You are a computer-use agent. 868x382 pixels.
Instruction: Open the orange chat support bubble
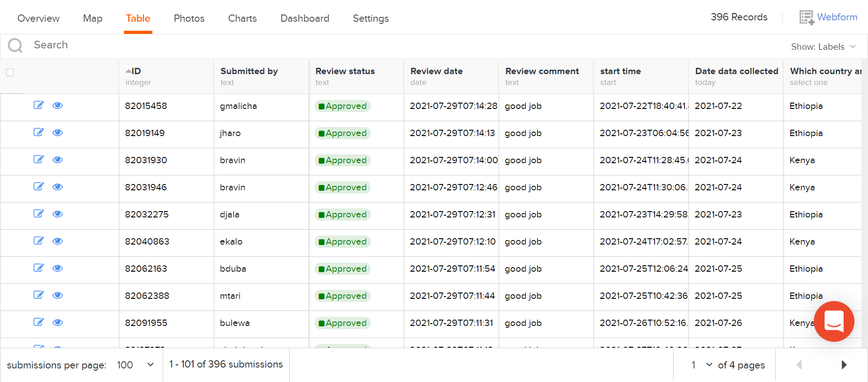[x=834, y=321]
